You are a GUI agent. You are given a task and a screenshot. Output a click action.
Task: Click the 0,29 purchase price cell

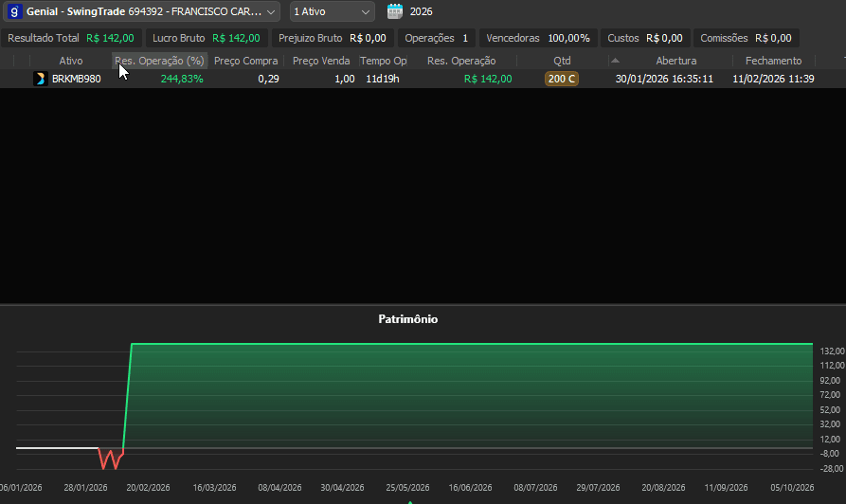(x=268, y=79)
